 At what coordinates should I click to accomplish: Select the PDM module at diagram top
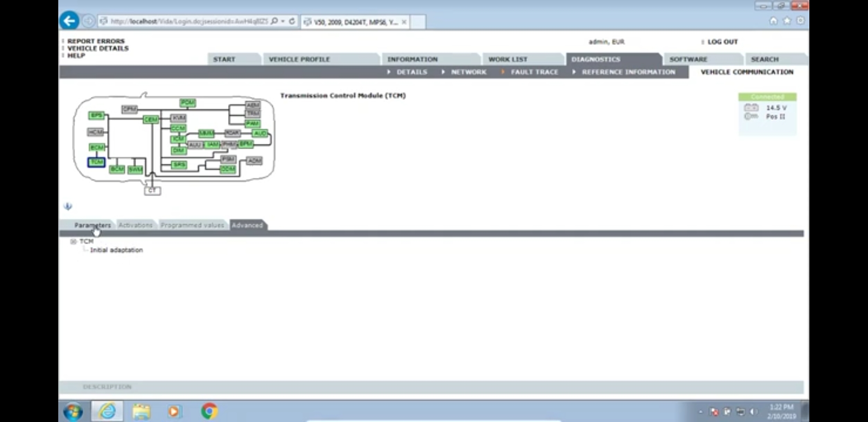188,103
